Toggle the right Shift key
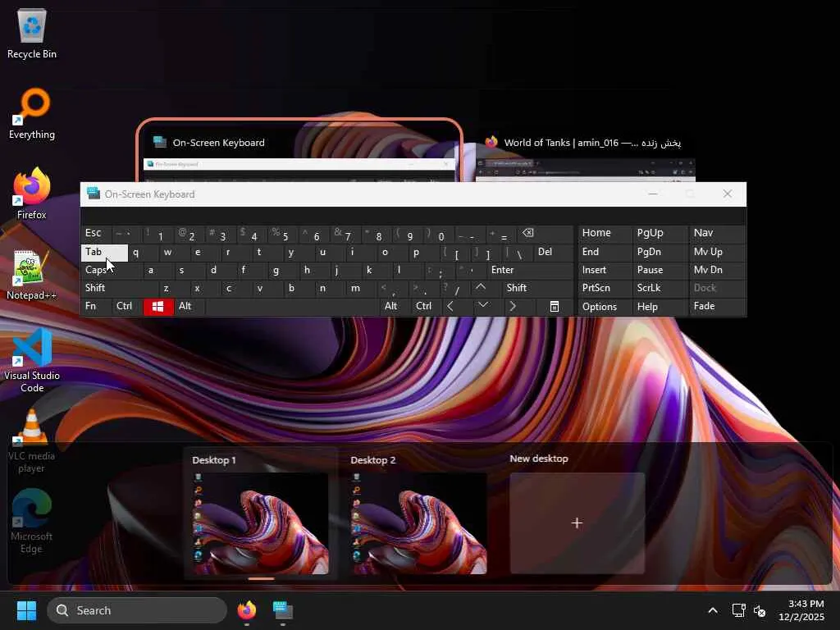Viewport: 840px width, 630px height. pyautogui.click(x=537, y=288)
